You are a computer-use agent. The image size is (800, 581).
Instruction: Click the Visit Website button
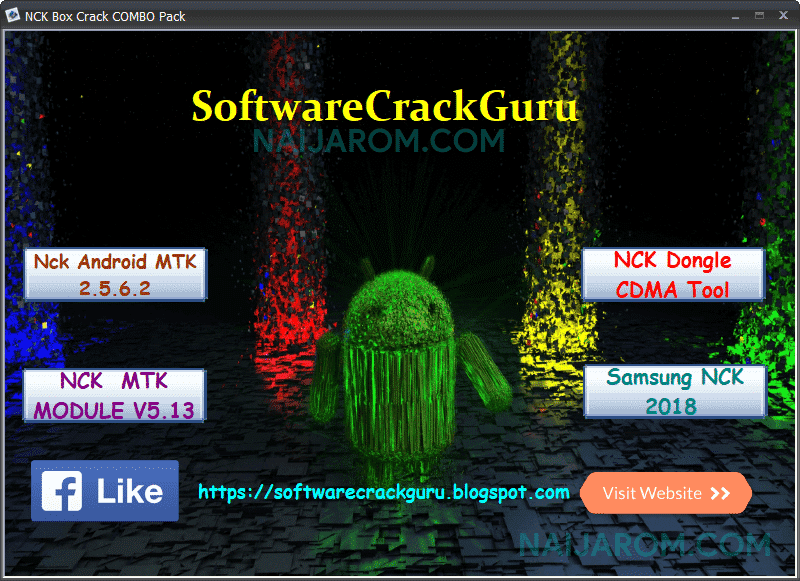[666, 493]
